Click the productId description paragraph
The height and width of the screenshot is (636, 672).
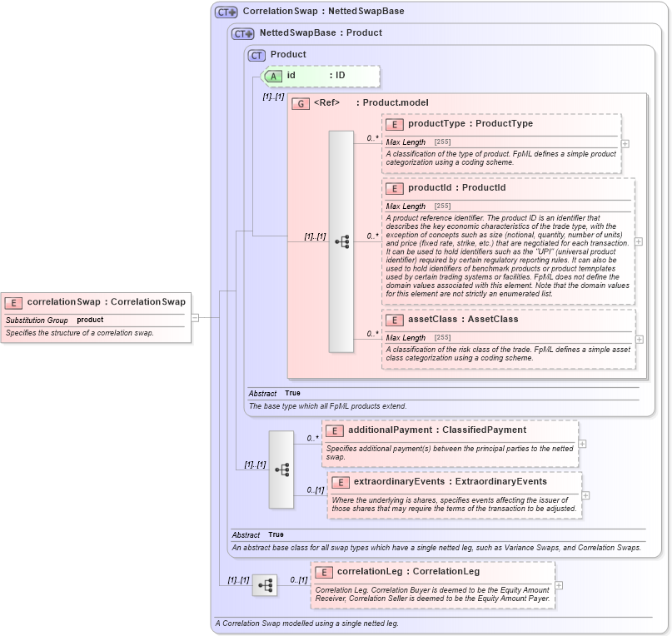507,256
